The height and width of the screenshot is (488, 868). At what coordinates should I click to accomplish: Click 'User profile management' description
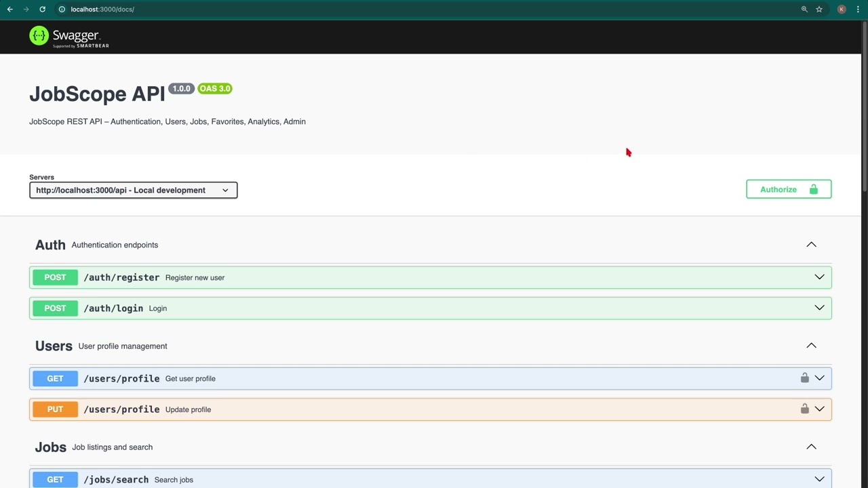pyautogui.click(x=123, y=346)
